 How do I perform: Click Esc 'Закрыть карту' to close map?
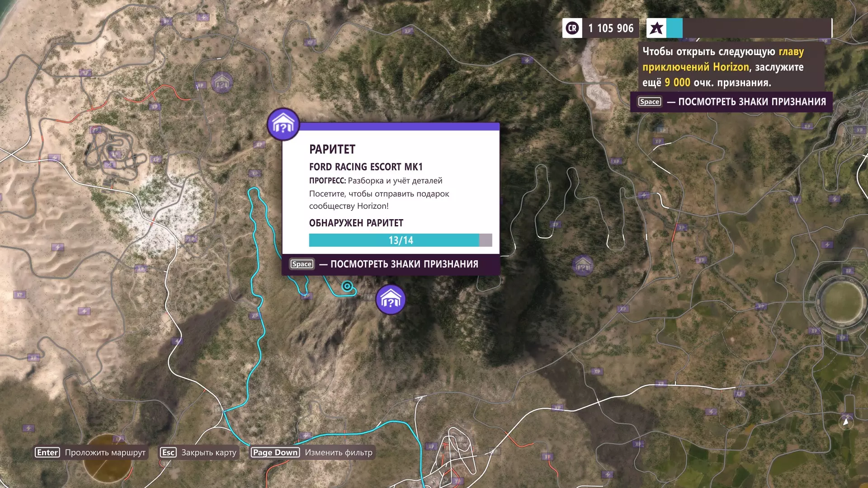point(198,452)
